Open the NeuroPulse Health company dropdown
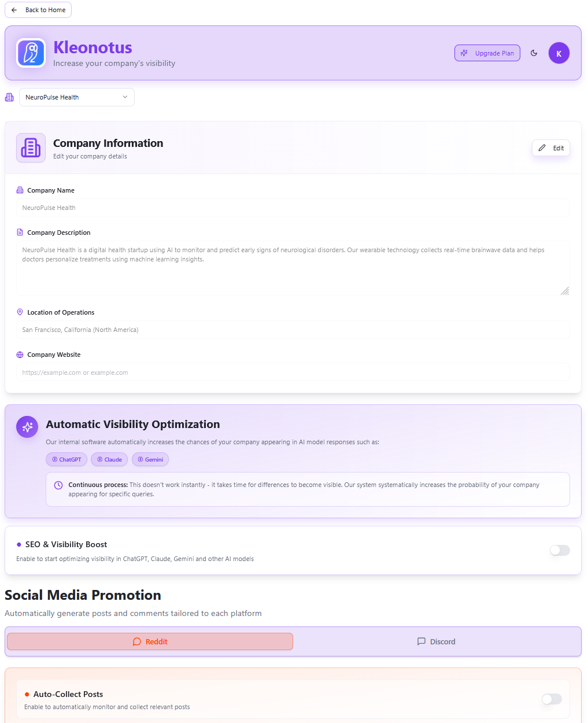 tap(76, 97)
